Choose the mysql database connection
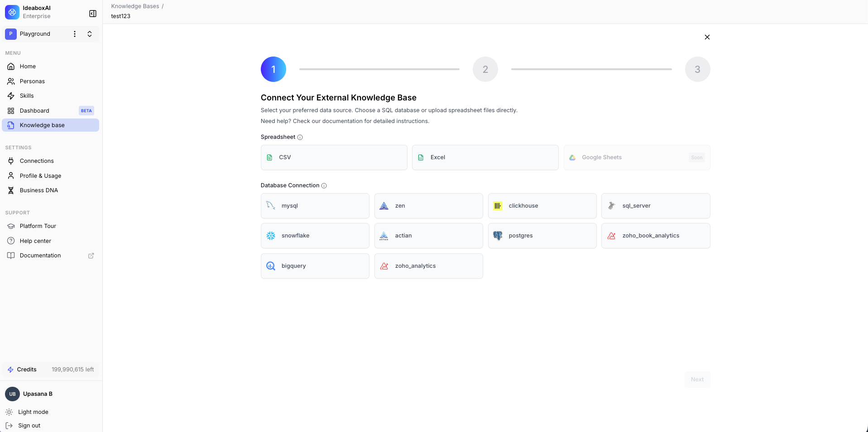The width and height of the screenshot is (868, 432). (315, 206)
